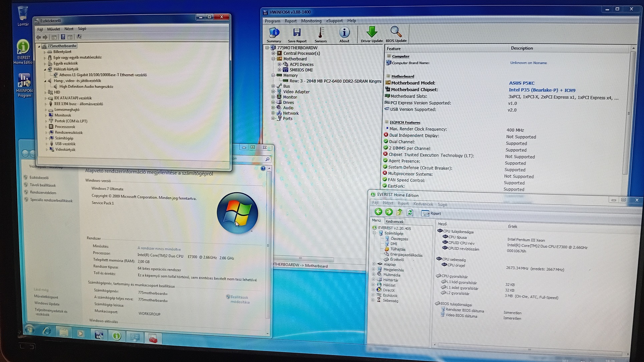Open the Monitoring menu in HWiNFO64
The width and height of the screenshot is (644, 362).
(x=311, y=21)
